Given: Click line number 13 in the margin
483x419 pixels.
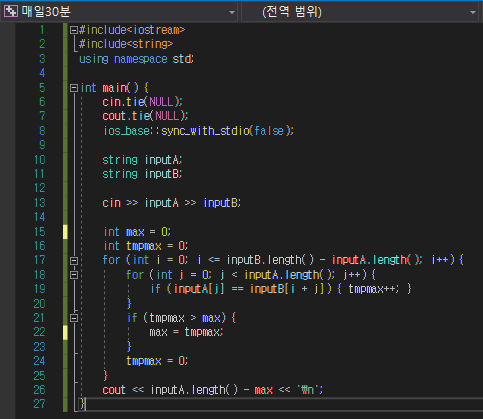Looking at the screenshot, I should pyautogui.click(x=40, y=203).
